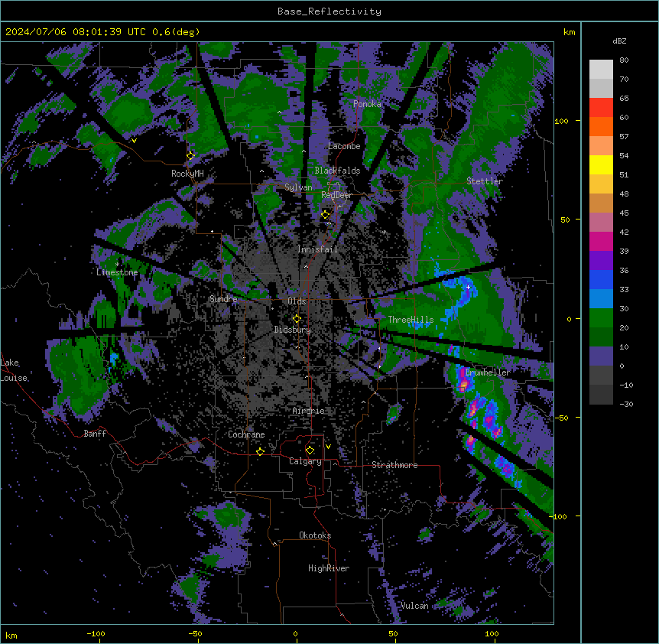
Task: Select the Stettler city label
Action: coord(485,181)
